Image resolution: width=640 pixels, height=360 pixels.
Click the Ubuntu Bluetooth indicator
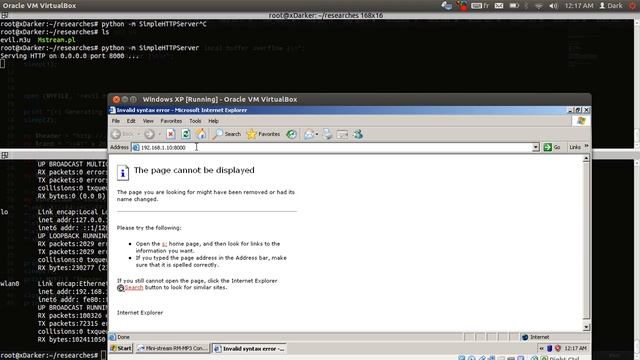[x=527, y=6]
